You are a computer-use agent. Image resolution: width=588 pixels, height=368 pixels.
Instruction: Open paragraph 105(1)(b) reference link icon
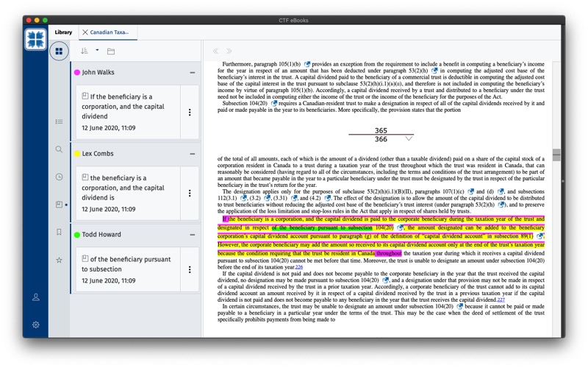tap(306, 64)
